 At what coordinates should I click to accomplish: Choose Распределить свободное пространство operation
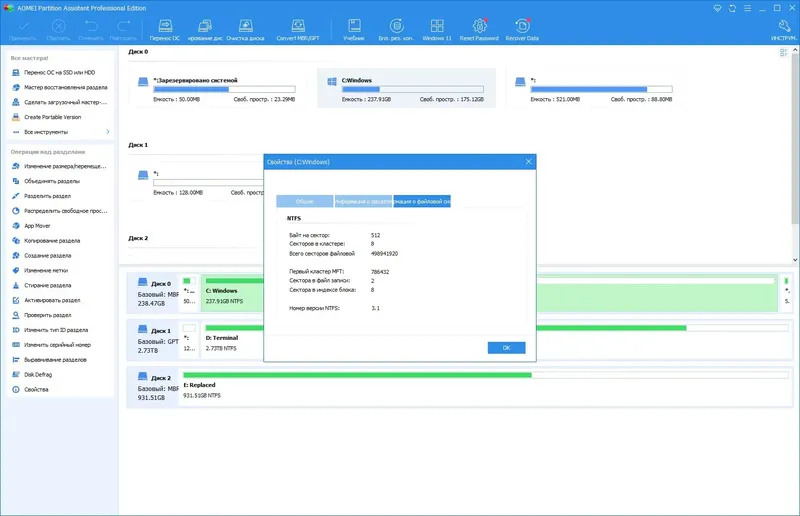tap(60, 211)
